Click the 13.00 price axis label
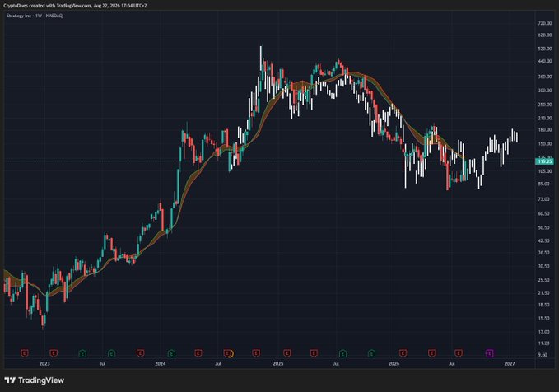The width and height of the screenshot is (559, 392). tap(544, 332)
